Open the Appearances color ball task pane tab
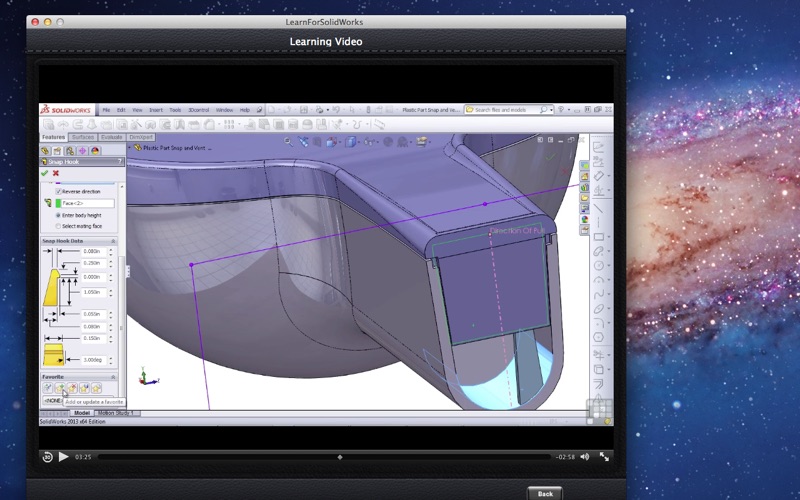 coord(584,219)
